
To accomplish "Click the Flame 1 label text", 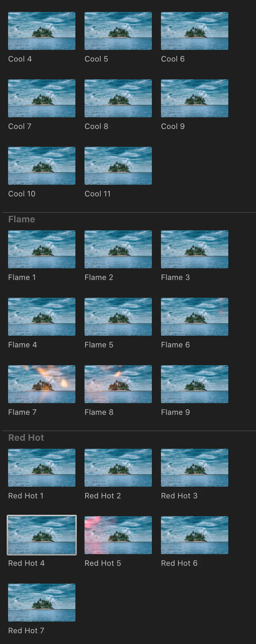I will [x=22, y=277].
